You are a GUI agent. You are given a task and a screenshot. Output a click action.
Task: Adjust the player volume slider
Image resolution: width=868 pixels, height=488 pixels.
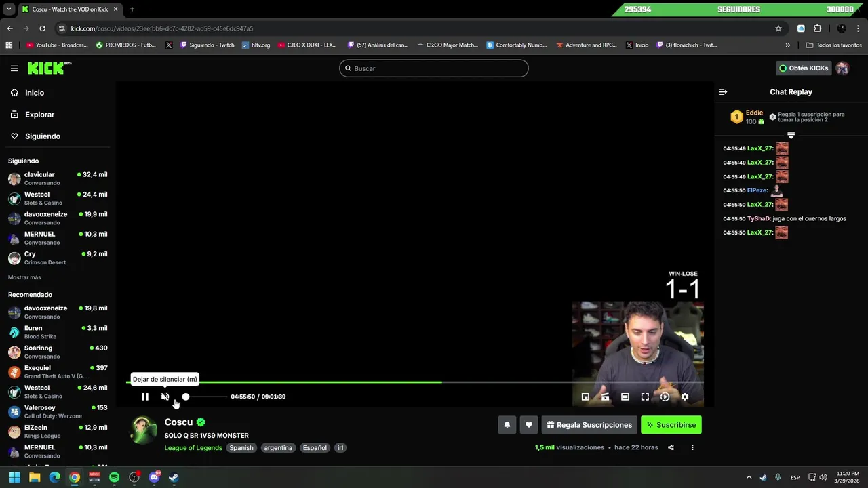pyautogui.click(x=205, y=396)
